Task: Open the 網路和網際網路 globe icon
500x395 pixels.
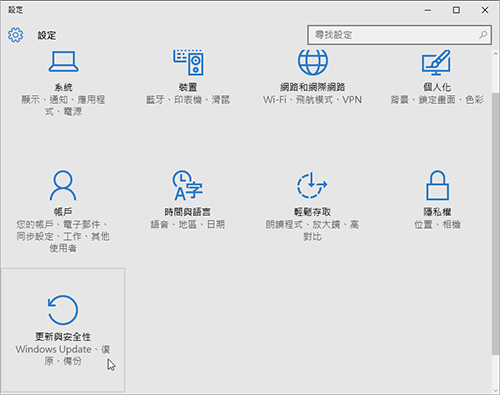Action: (x=313, y=62)
